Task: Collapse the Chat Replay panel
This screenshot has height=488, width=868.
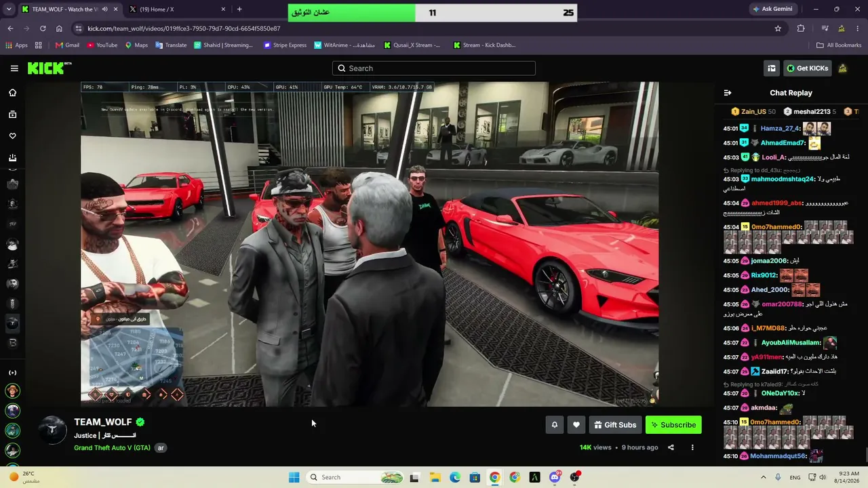Action: pos(728,93)
